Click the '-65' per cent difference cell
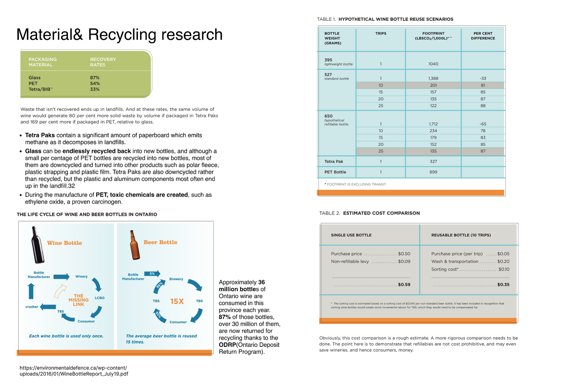 coord(483,124)
